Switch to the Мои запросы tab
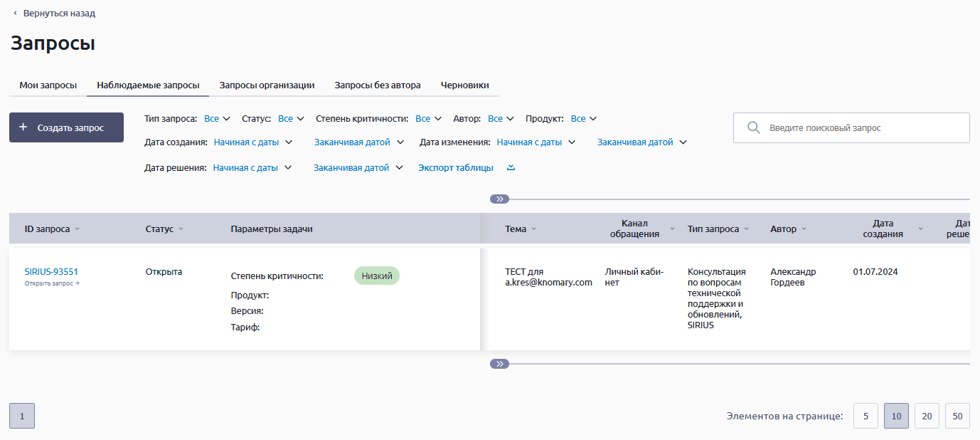 pyautogui.click(x=48, y=85)
